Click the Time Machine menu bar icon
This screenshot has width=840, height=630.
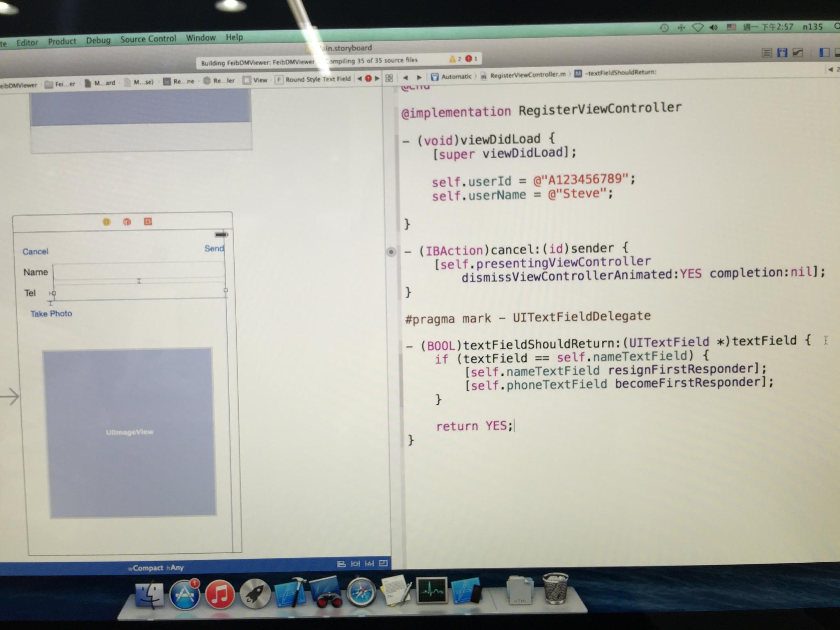(664, 28)
